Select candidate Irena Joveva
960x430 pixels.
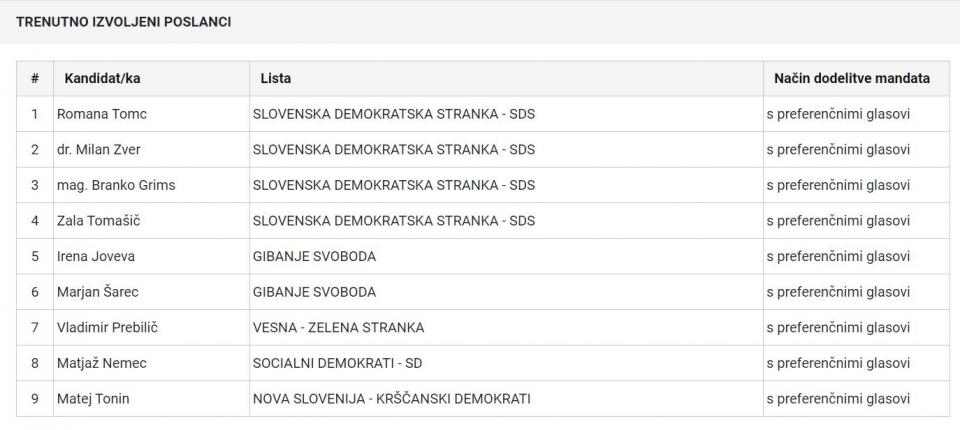tap(96, 256)
